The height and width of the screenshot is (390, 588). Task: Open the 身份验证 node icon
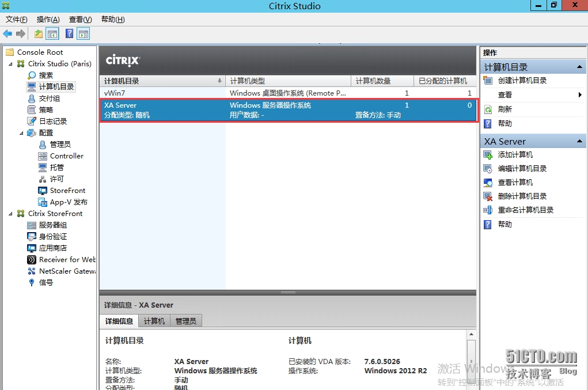tap(32, 237)
